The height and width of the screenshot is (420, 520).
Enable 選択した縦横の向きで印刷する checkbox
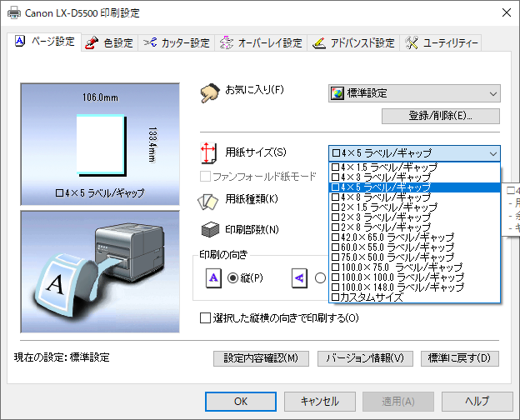[205, 317]
